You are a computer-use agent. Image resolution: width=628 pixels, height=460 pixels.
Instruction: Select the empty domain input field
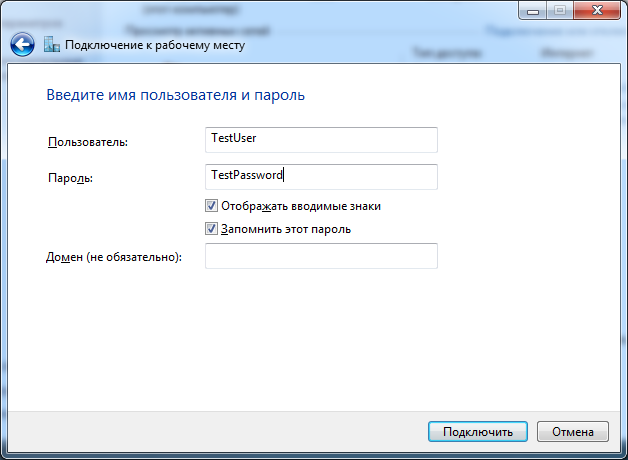tap(320, 257)
